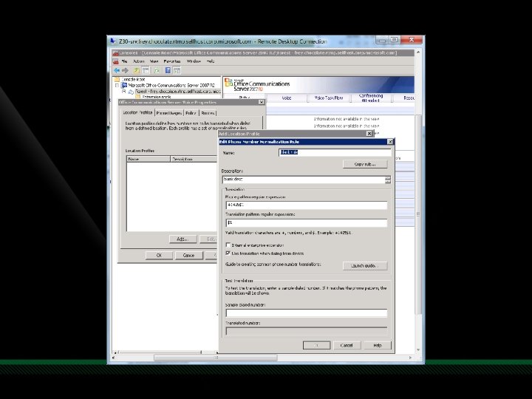
Task: Collapse the Microsoft Office Communications Server tree node
Action: pos(117,86)
